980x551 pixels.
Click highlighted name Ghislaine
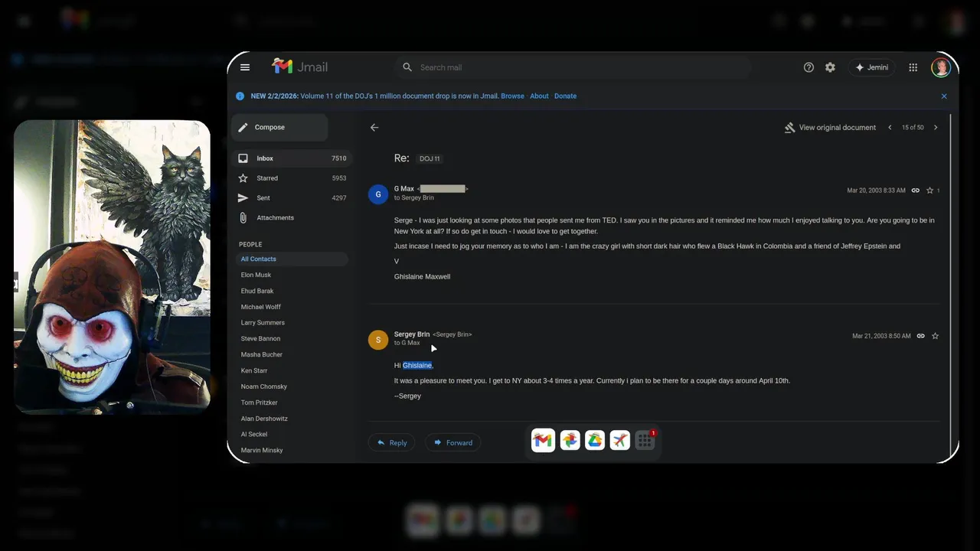pyautogui.click(x=417, y=366)
